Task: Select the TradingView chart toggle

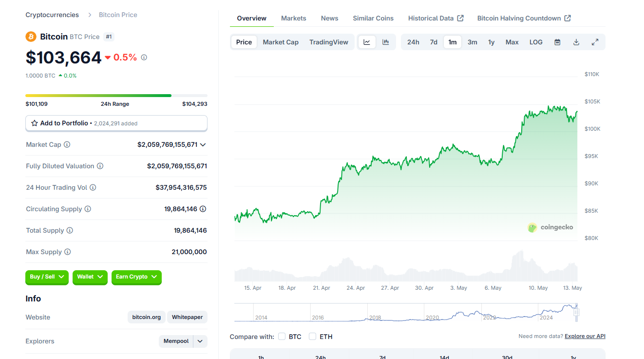Action: click(x=329, y=42)
